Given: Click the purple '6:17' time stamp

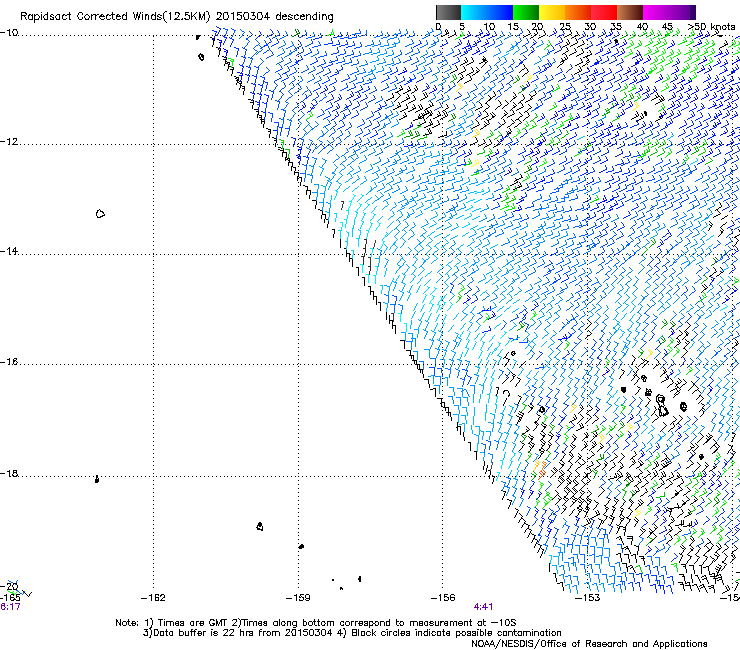Looking at the screenshot, I should coord(10,607).
